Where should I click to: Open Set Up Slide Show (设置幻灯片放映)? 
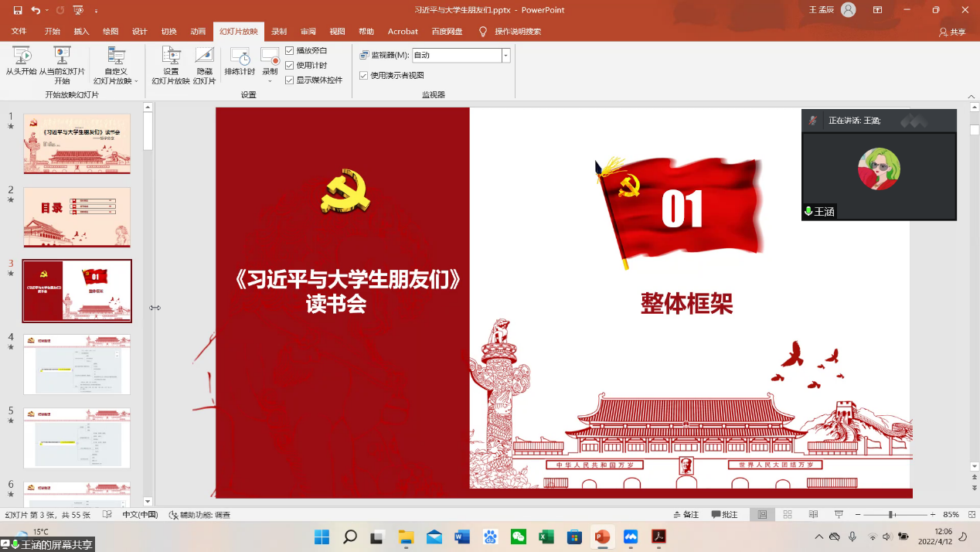171,65
